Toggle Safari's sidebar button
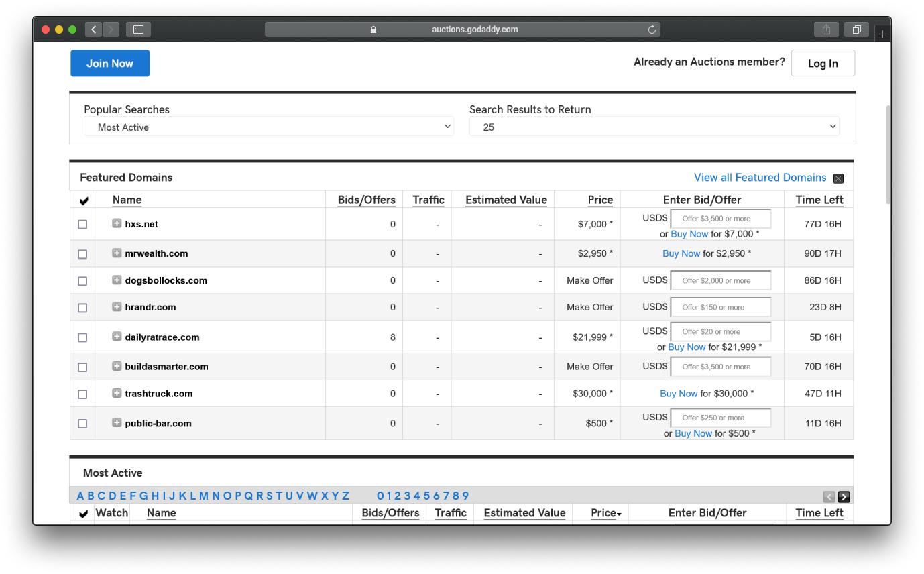 (x=138, y=30)
